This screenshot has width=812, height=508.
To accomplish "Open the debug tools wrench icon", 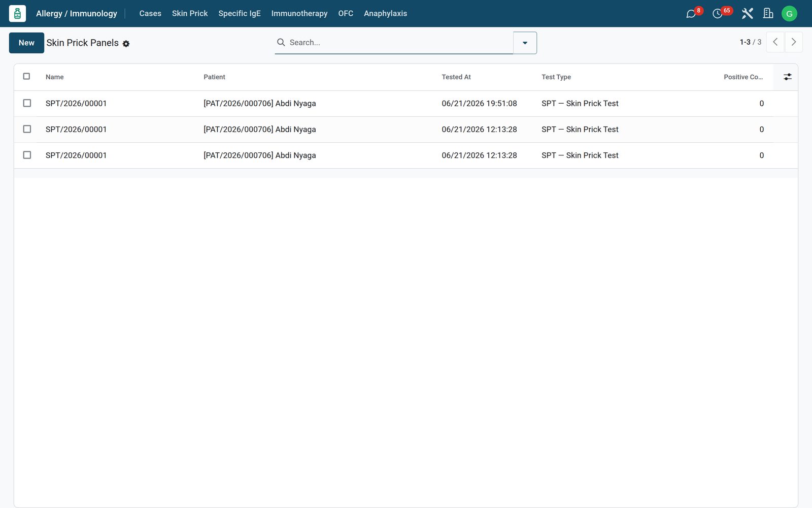I will pyautogui.click(x=747, y=14).
